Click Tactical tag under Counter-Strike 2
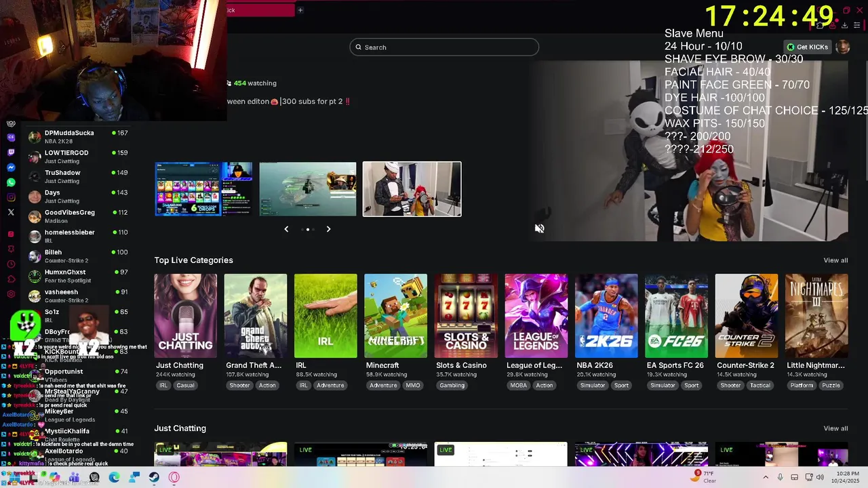868x488 pixels. (760, 385)
